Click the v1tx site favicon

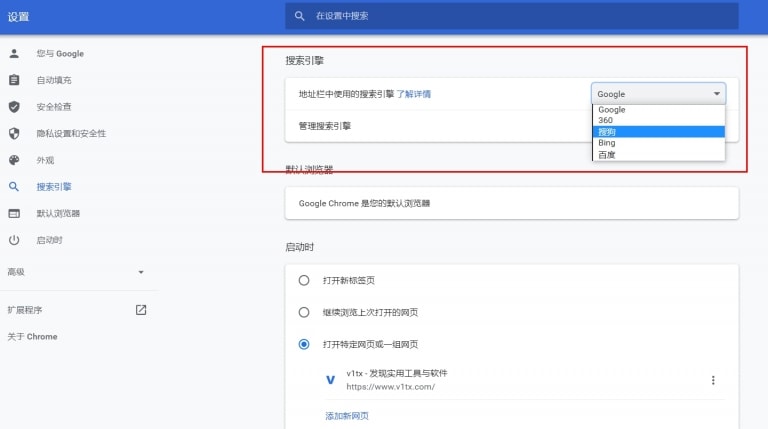pos(331,380)
